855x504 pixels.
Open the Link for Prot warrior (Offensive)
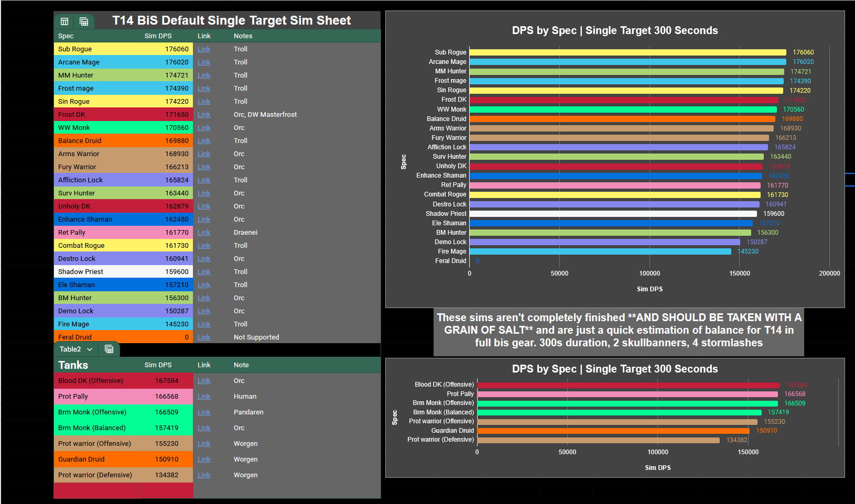pyautogui.click(x=204, y=444)
